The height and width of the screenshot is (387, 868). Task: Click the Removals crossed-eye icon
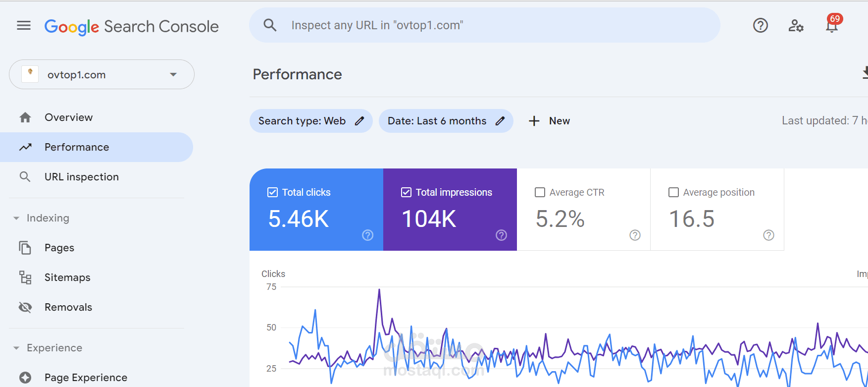(25, 307)
